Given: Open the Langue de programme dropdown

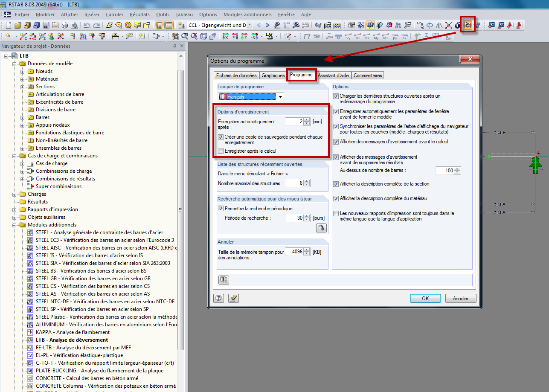Looking at the screenshot, I should click(280, 96).
